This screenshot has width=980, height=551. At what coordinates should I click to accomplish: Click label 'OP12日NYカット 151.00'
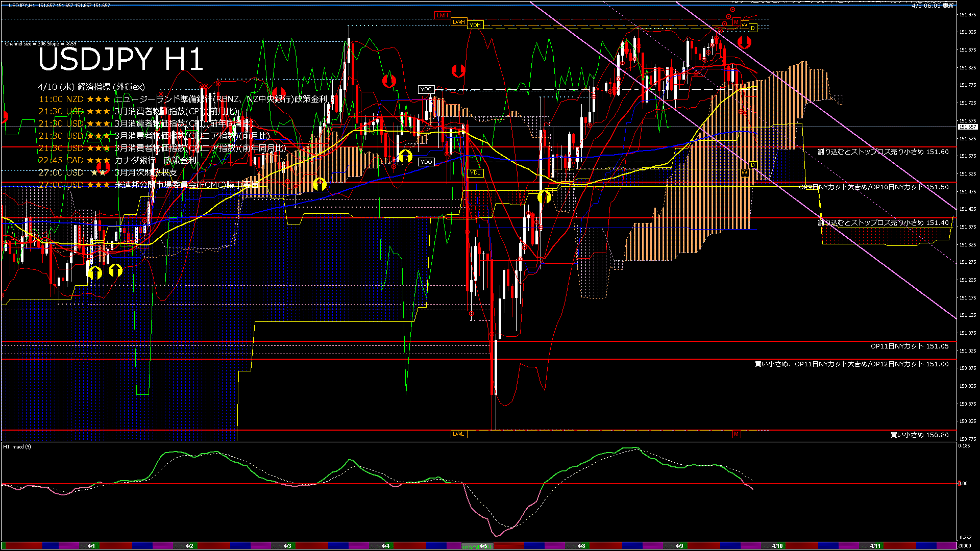[x=910, y=364]
